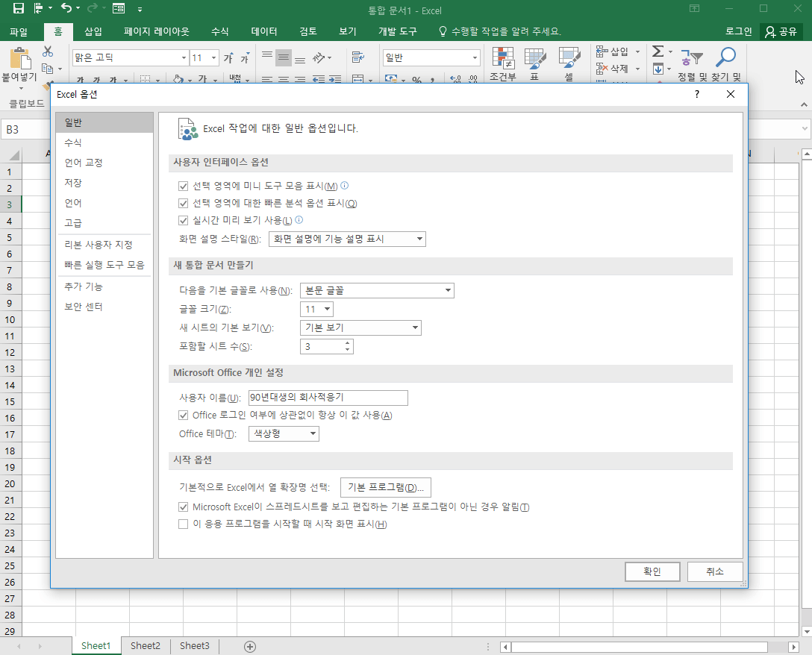The height and width of the screenshot is (655, 812).
Task: Toggle mini toolbar on selection checkbox
Action: [184, 186]
